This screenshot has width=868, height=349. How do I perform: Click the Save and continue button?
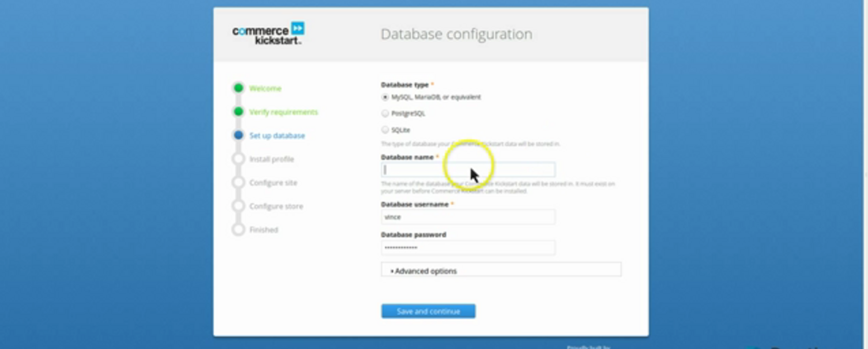coord(428,311)
